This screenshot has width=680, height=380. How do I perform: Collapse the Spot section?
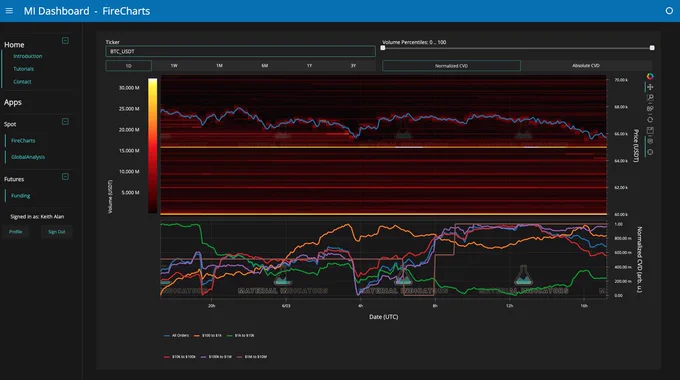[x=65, y=121]
